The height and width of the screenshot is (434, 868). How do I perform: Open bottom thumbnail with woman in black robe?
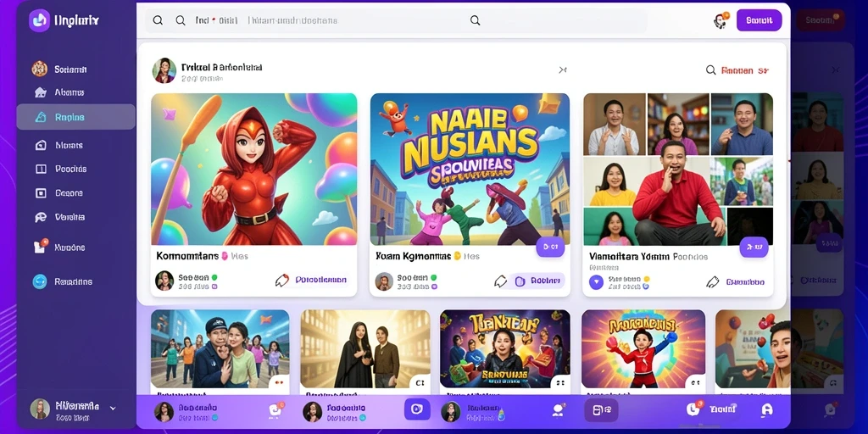click(365, 348)
